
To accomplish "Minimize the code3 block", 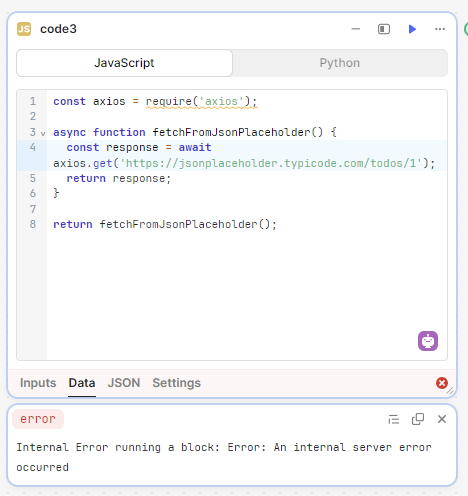I will [x=356, y=29].
